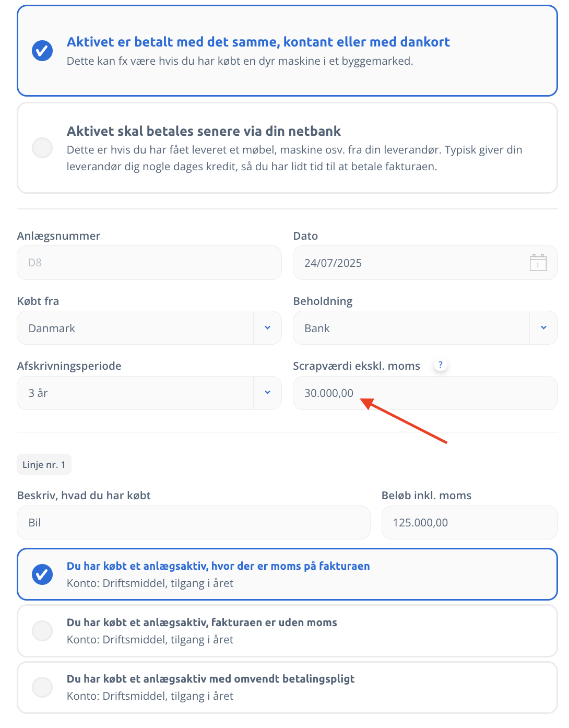Click the Scrapværdi ekskl. moms input field

[425, 393]
